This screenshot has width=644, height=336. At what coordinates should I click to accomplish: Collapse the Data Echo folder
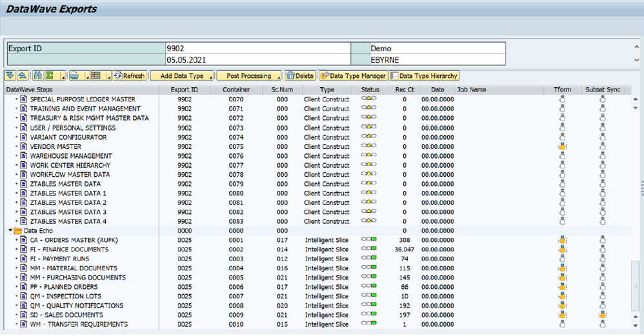pyautogui.click(x=10, y=230)
